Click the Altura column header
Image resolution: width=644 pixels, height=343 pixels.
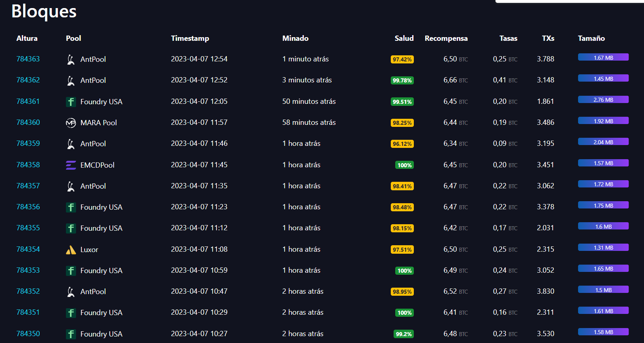pyautogui.click(x=27, y=38)
